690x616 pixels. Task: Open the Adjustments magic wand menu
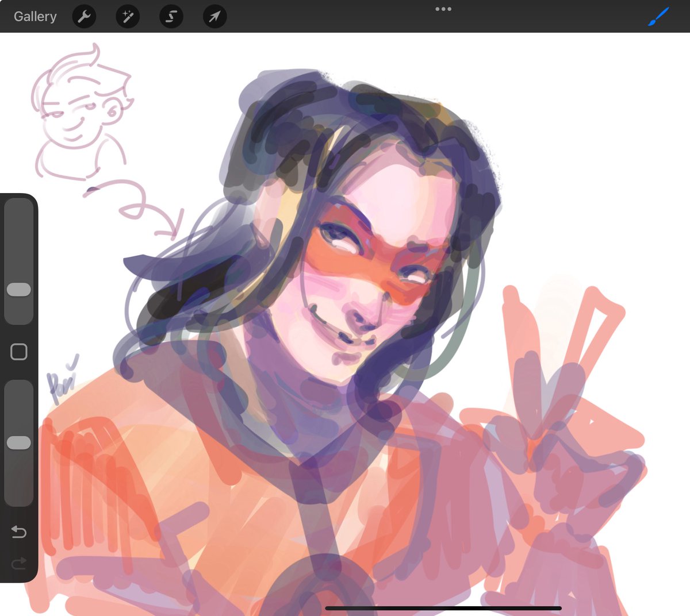pos(127,17)
